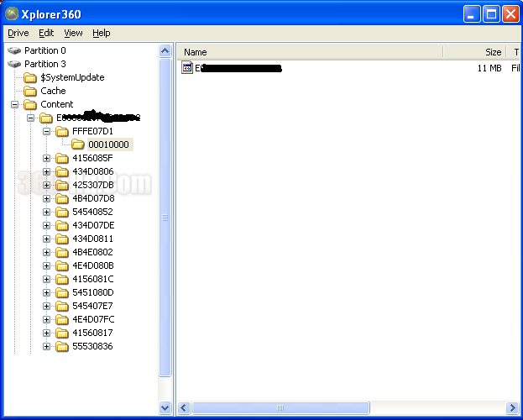523x420 pixels.
Task: Click the 54540852 folder icon
Action: click(62, 212)
